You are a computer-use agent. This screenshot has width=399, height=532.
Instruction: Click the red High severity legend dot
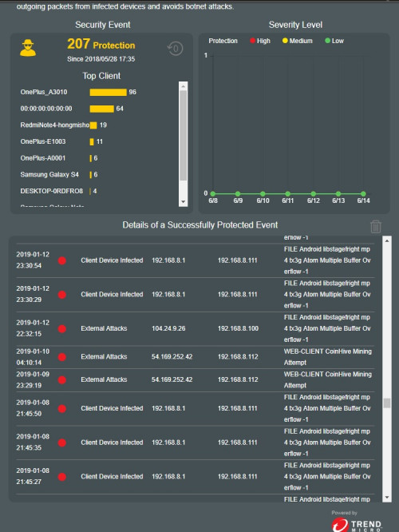point(252,41)
